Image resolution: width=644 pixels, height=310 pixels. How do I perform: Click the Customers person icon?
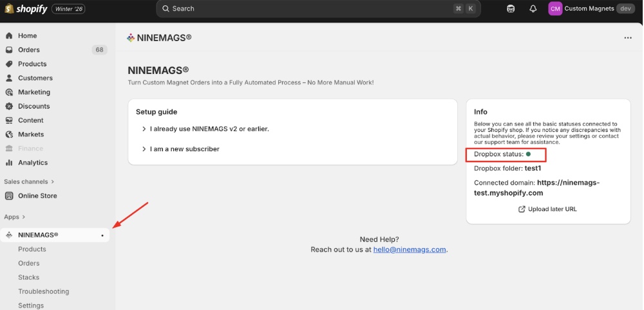(x=9, y=78)
